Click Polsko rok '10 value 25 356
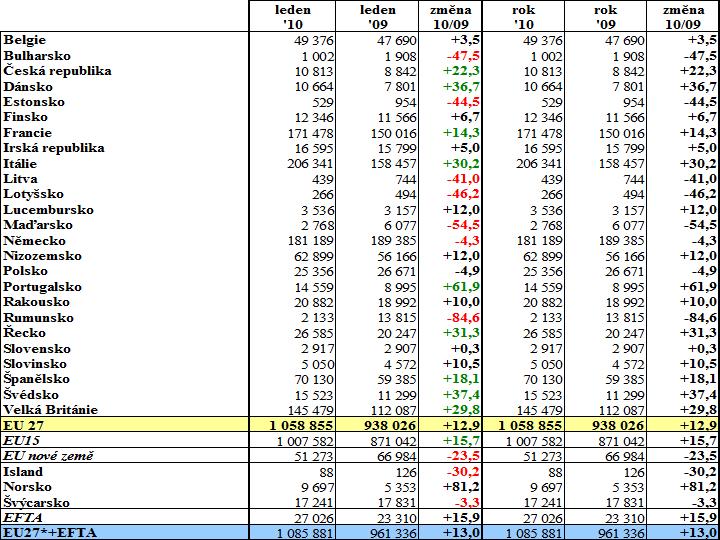 (543, 271)
